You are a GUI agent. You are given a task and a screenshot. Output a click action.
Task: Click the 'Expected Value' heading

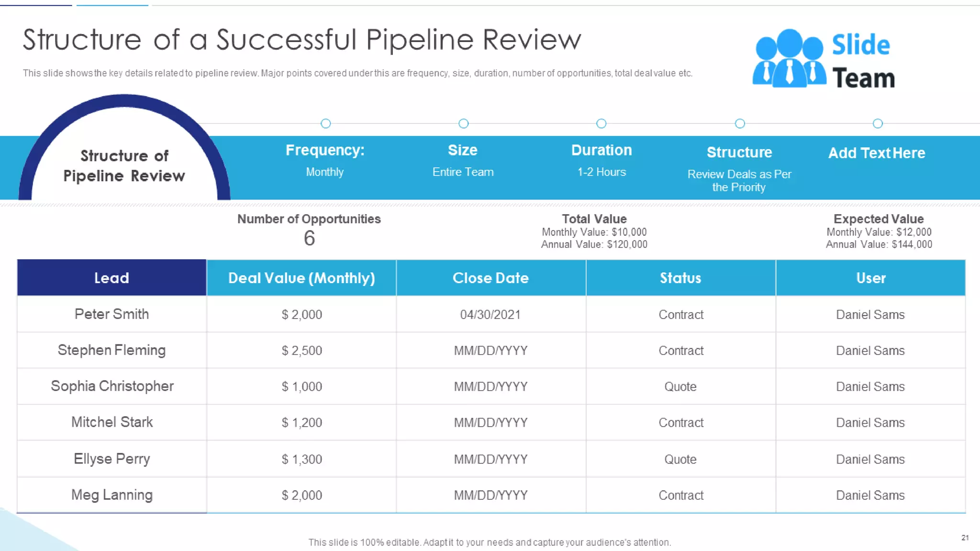coord(879,219)
